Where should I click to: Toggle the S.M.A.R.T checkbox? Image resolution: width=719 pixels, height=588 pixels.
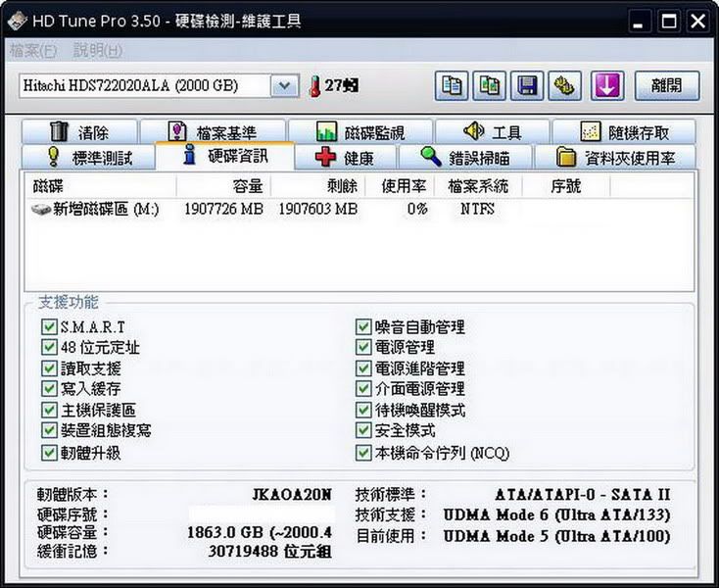[x=49, y=326]
